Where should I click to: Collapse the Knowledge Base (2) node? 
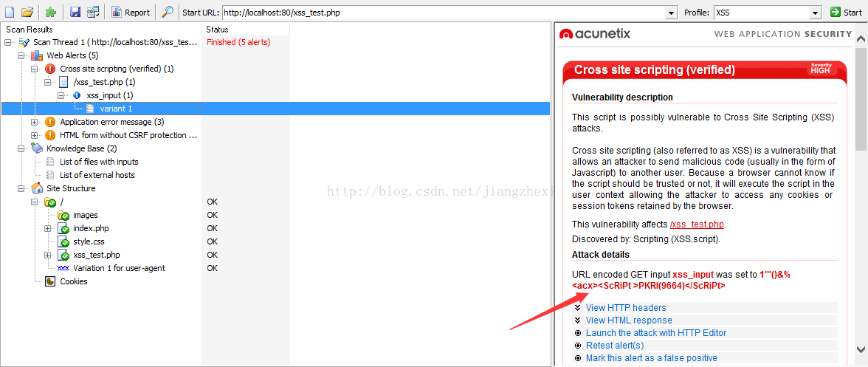21,148
